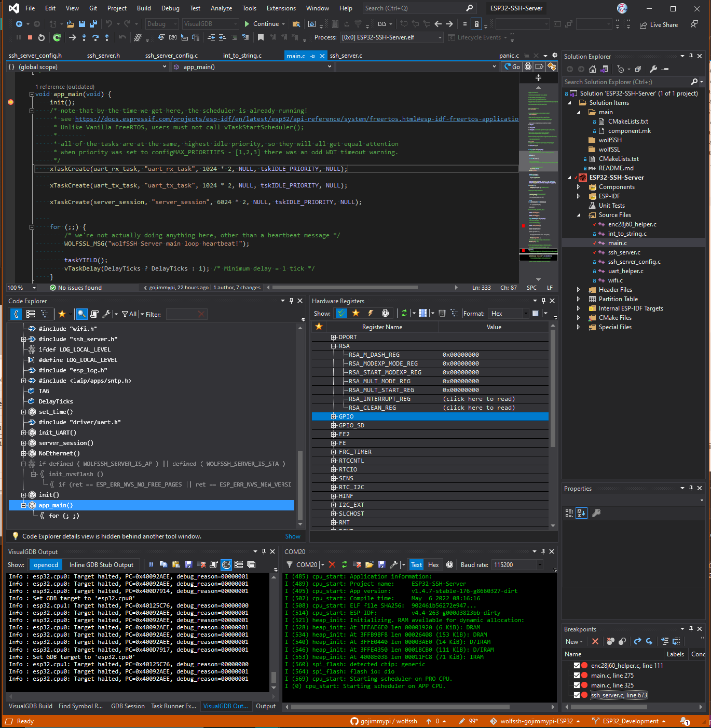Click the 100% zoom level selector

click(x=16, y=287)
